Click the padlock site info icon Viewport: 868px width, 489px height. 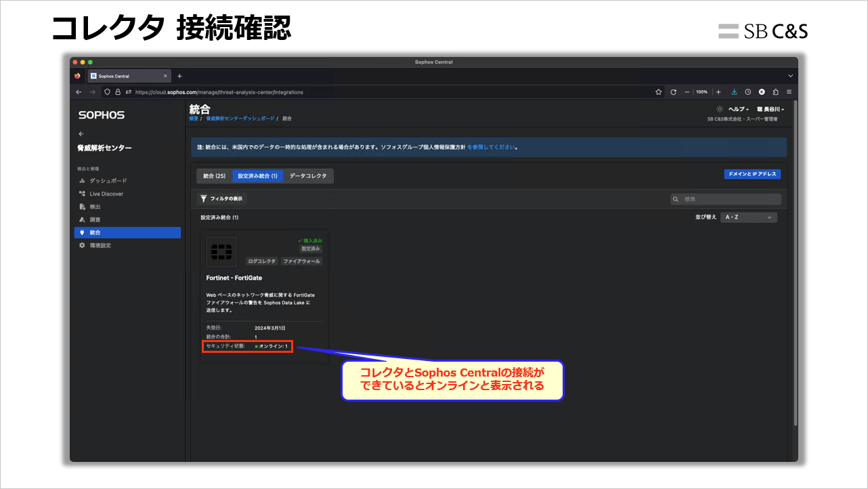(x=117, y=92)
